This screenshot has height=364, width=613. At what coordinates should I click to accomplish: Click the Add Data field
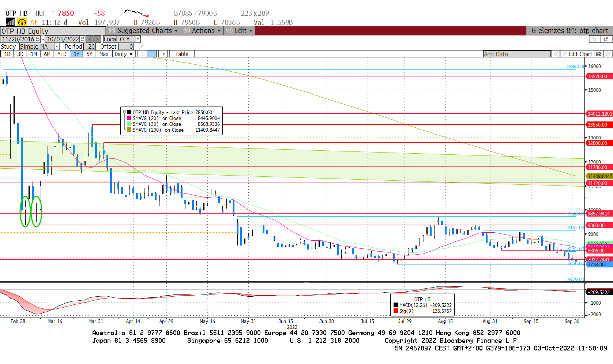pyautogui.click(x=517, y=54)
